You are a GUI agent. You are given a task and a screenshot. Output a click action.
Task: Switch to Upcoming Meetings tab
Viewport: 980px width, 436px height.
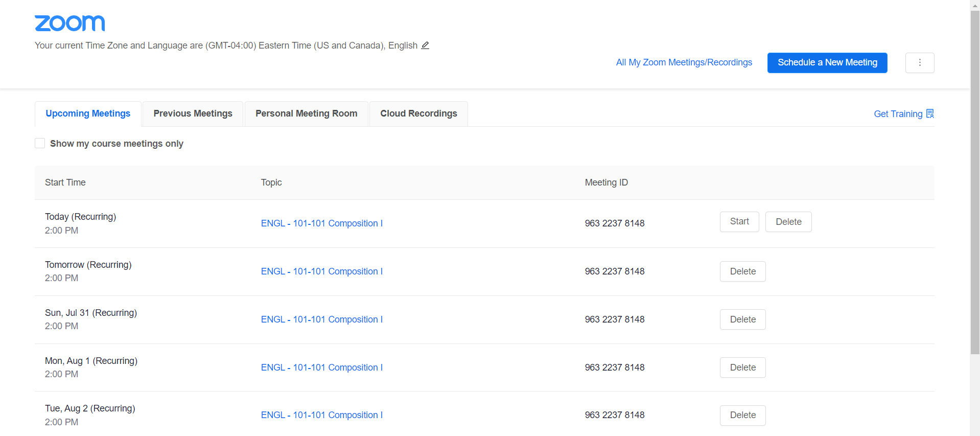tap(88, 113)
